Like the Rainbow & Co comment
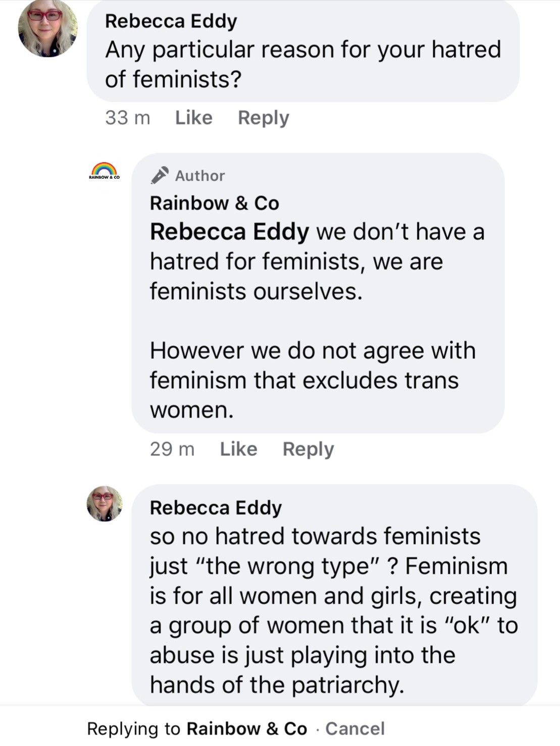This screenshot has height=746, width=560. (x=238, y=449)
